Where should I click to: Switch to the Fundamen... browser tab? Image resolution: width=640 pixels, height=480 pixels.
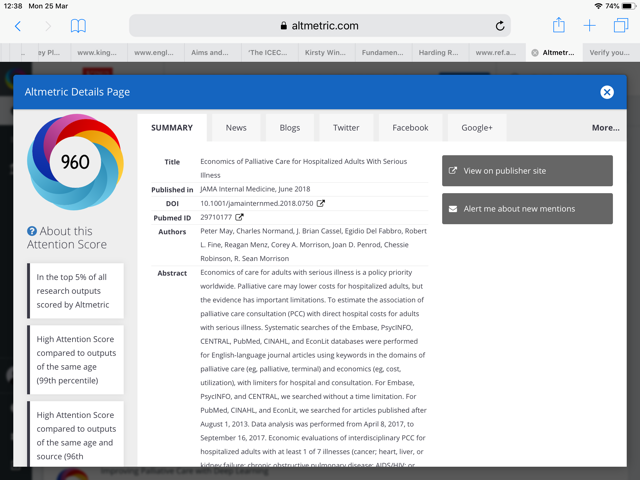coord(383,53)
